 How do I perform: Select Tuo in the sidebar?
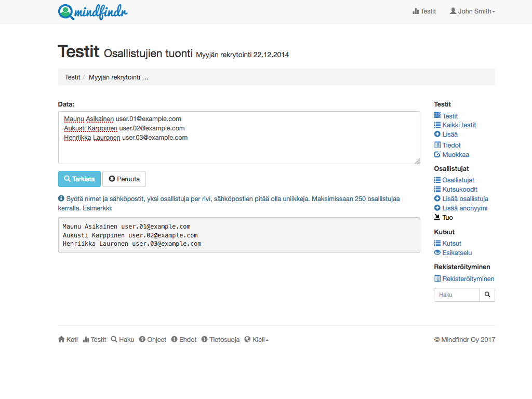[447, 218]
